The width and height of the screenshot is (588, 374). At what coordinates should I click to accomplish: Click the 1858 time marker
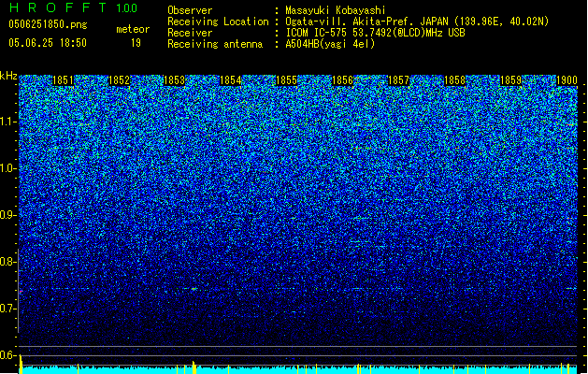click(x=454, y=80)
